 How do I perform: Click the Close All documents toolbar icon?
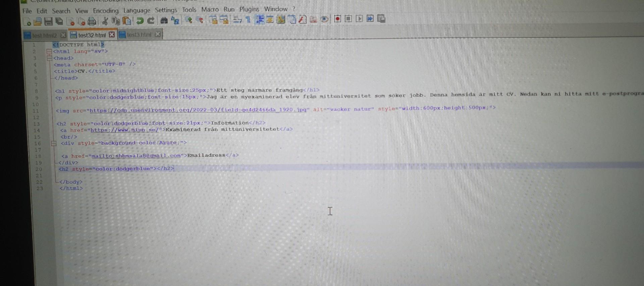(82, 21)
